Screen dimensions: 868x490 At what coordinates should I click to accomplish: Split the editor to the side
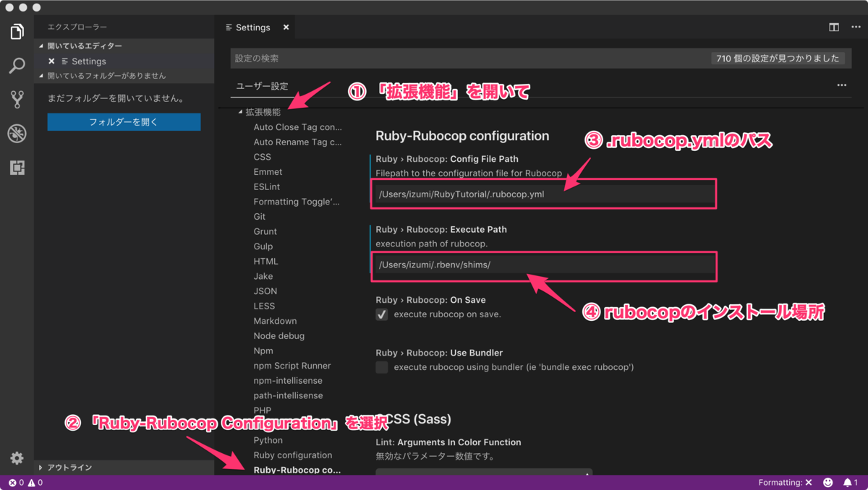[x=834, y=27]
